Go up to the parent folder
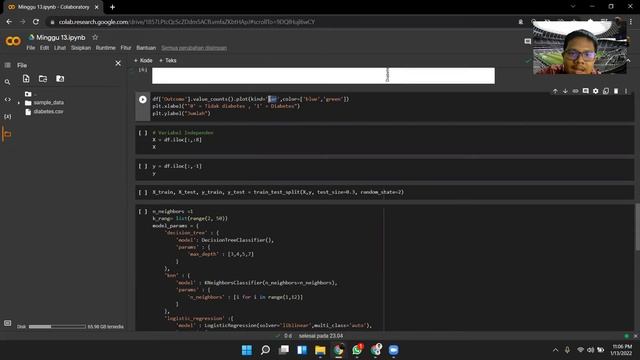This screenshot has width=640, height=360. pyautogui.click(x=28, y=94)
